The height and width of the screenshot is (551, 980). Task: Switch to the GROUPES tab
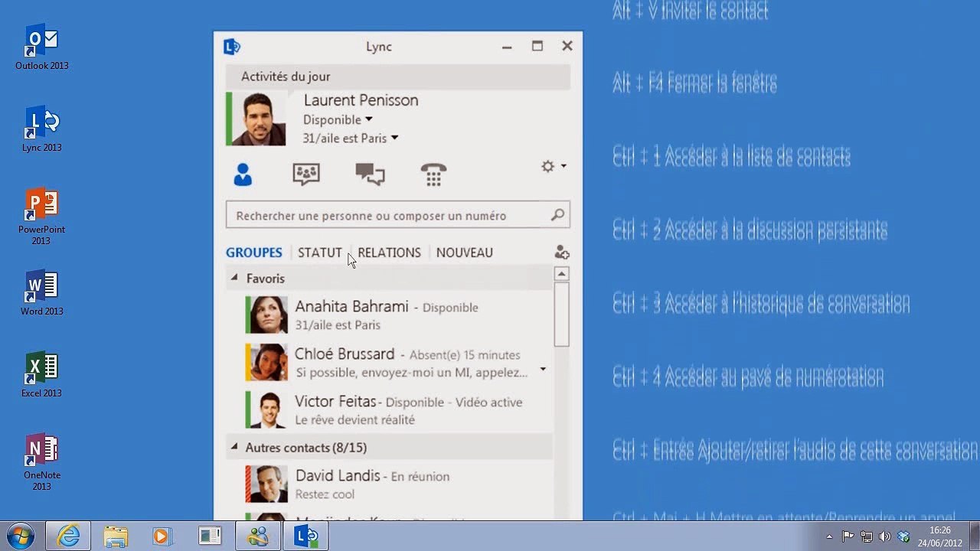tap(254, 253)
